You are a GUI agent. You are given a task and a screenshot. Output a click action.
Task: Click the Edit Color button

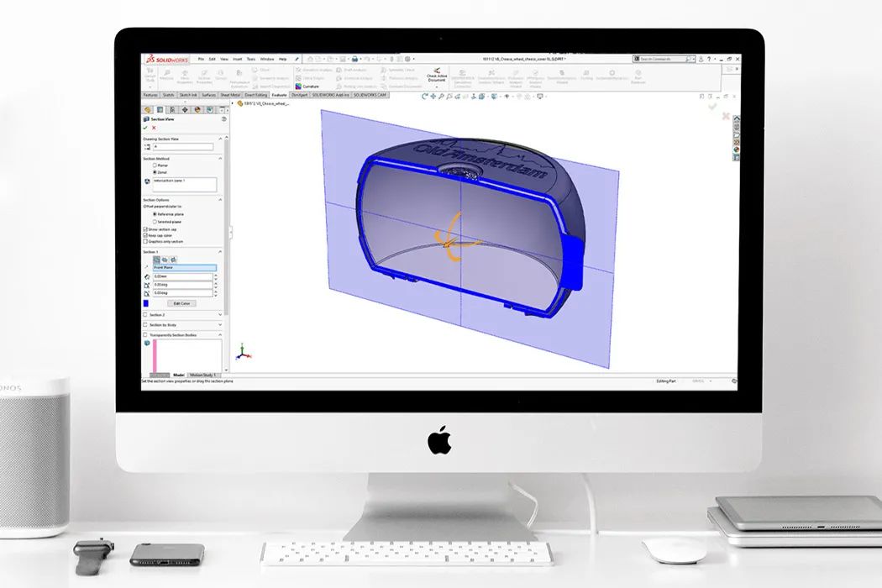tap(181, 303)
